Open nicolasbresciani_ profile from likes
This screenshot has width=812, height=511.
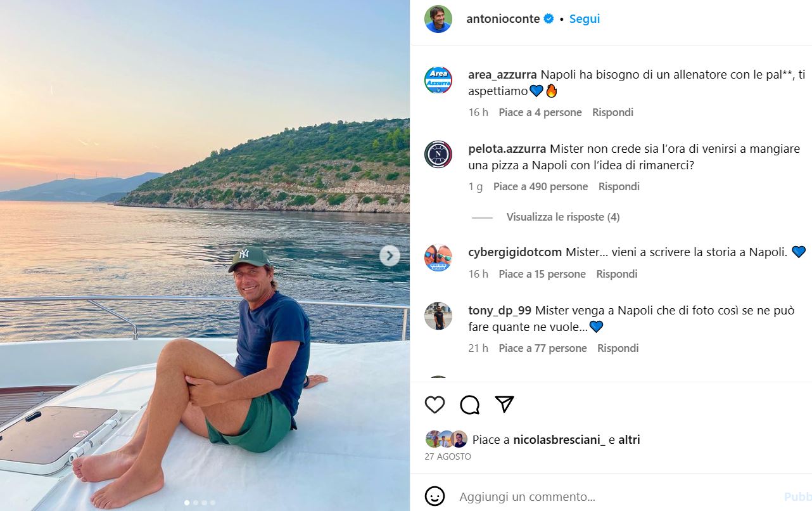[559, 439]
